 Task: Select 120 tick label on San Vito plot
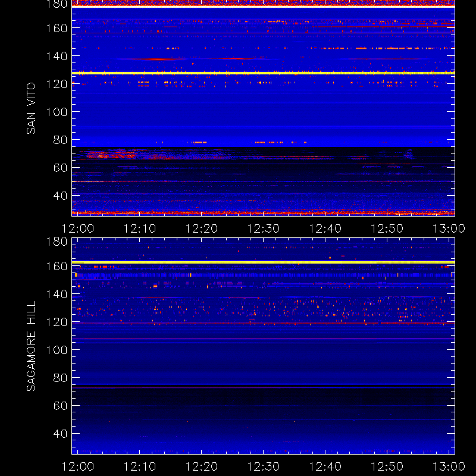tap(57, 84)
